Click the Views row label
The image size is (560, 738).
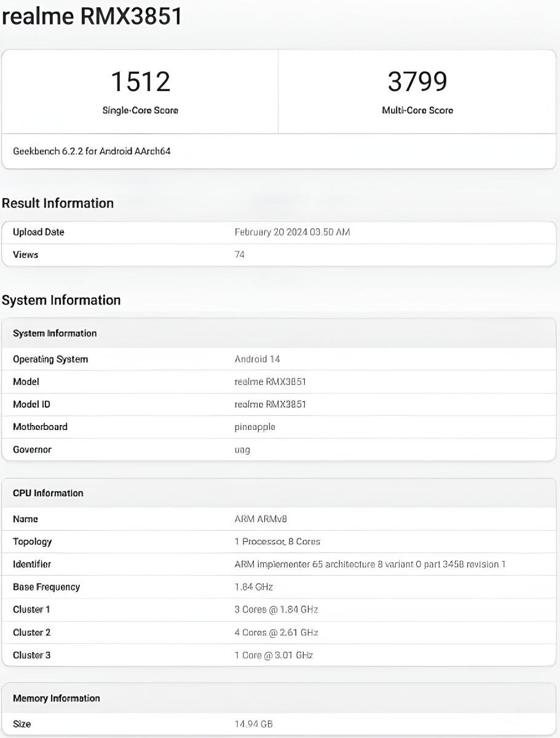click(25, 255)
